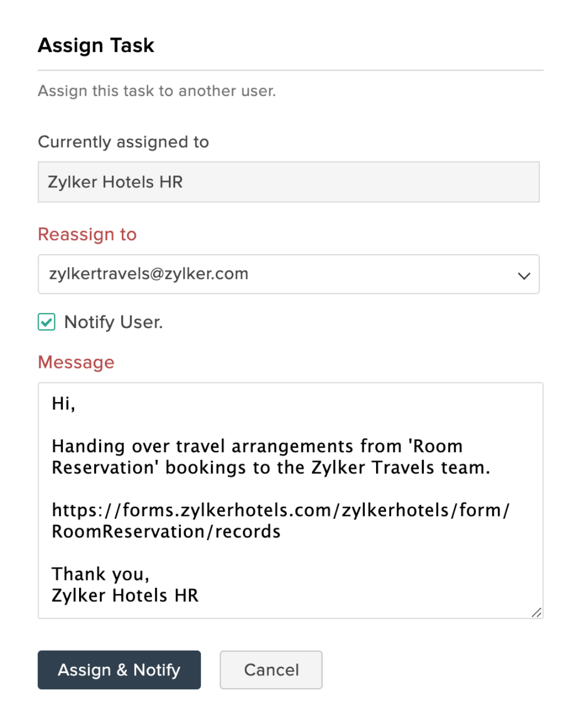
Task: Place cursor after "Hi," in message
Action: click(76, 404)
